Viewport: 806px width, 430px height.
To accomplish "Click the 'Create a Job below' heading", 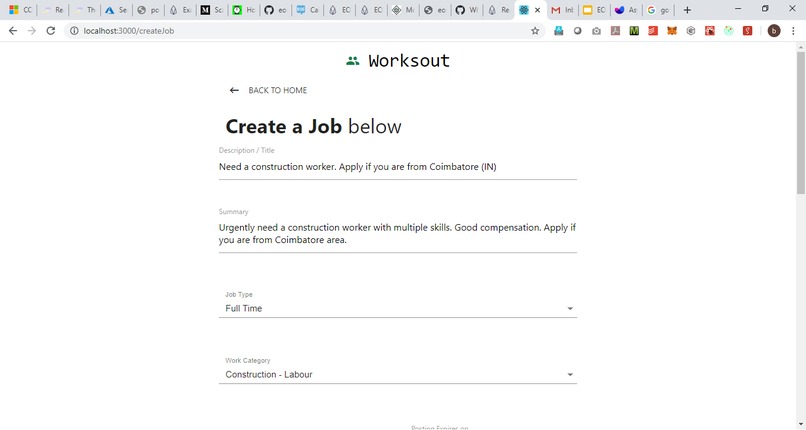I will (x=314, y=126).
